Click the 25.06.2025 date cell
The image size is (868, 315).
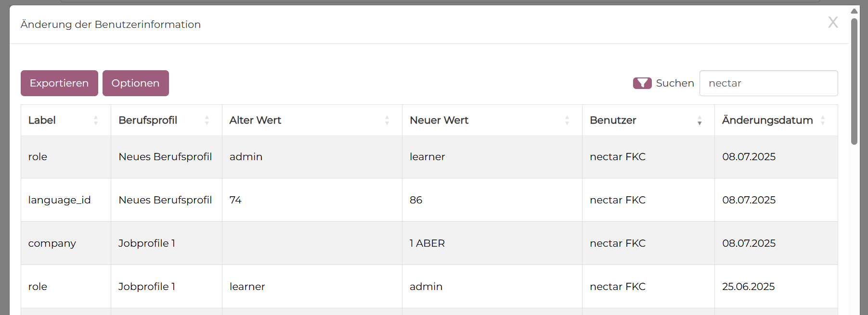click(x=748, y=287)
